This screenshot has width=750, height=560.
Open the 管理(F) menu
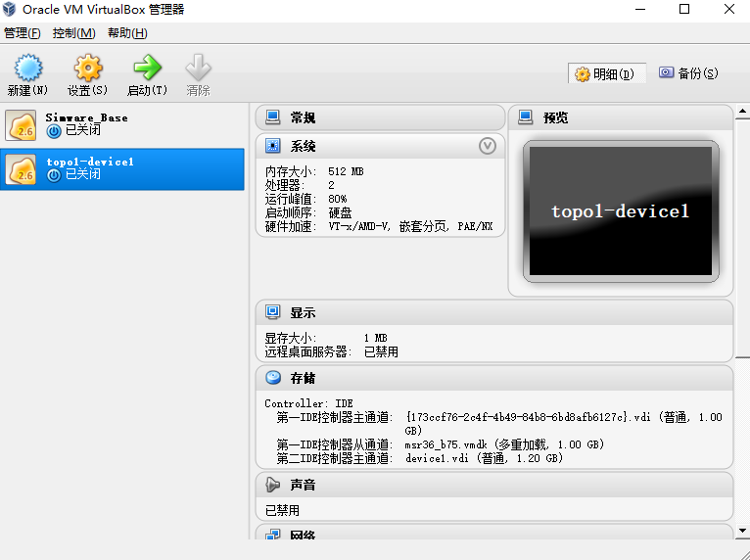tap(23, 33)
